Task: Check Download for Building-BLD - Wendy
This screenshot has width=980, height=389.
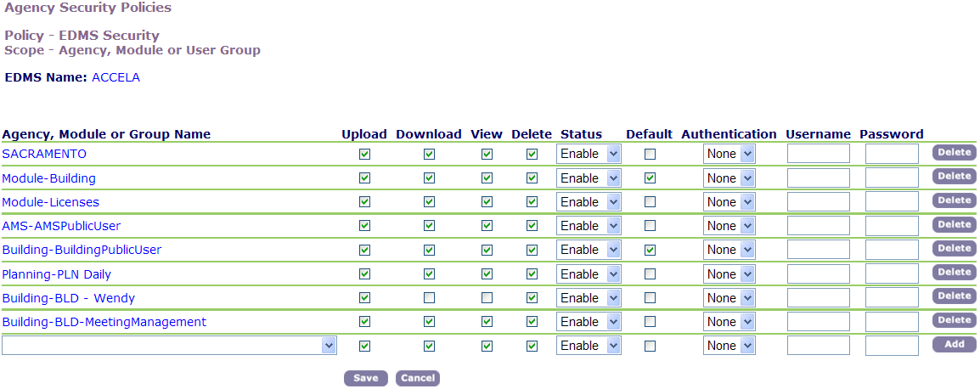Action: pos(429,298)
